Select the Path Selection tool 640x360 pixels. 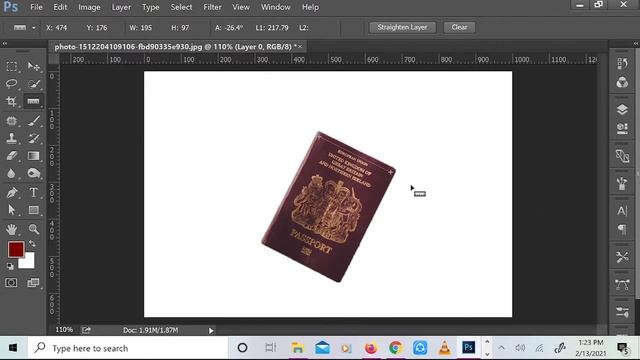[11, 210]
